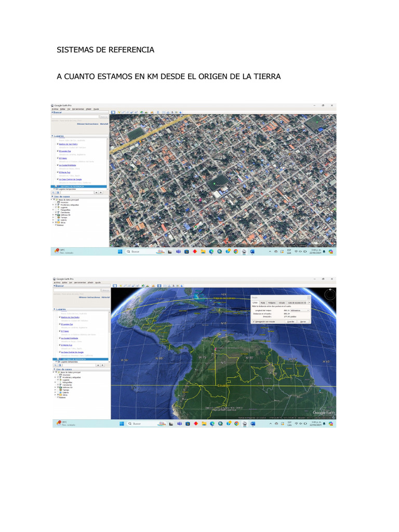
Task: Open Herramientas menu in city-view window
Action: (x=78, y=109)
